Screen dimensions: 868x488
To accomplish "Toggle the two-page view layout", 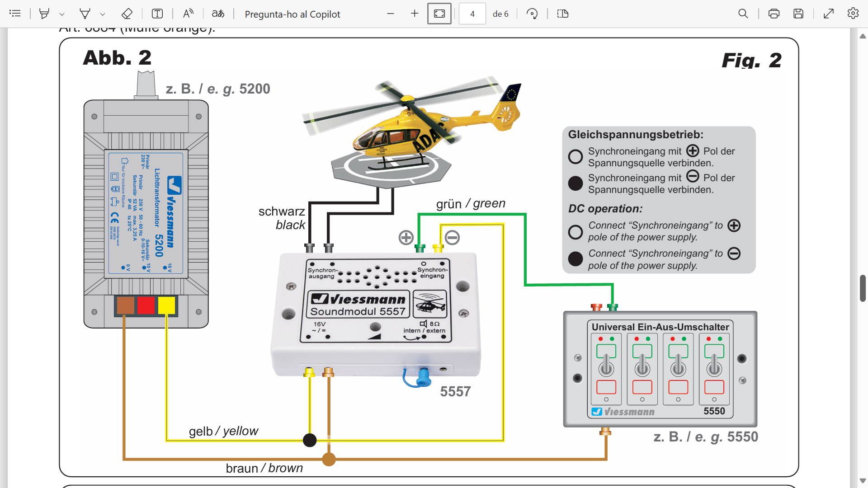I will (x=563, y=14).
